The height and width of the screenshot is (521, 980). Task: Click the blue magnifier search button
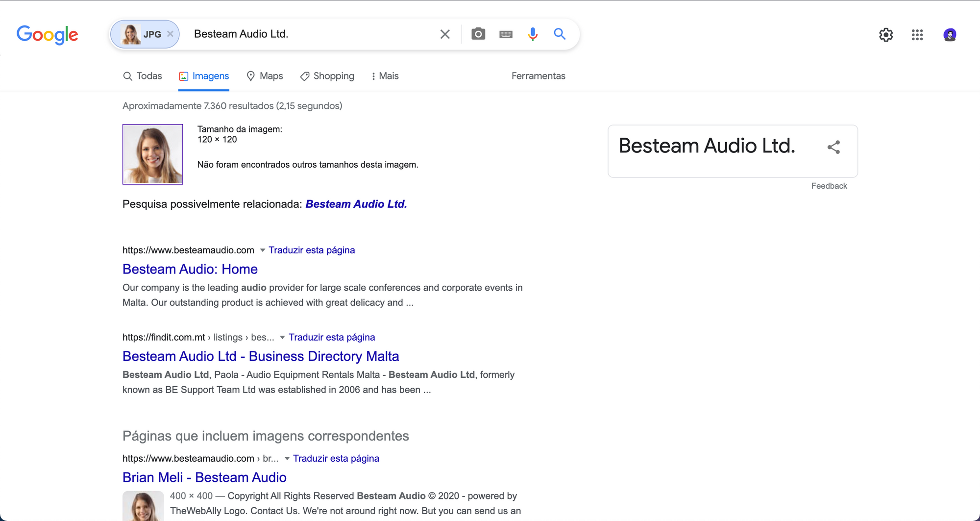(x=560, y=34)
